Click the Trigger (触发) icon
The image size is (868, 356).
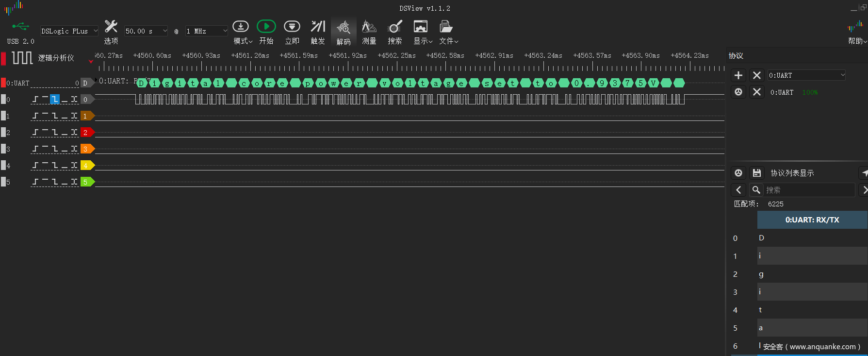[318, 27]
